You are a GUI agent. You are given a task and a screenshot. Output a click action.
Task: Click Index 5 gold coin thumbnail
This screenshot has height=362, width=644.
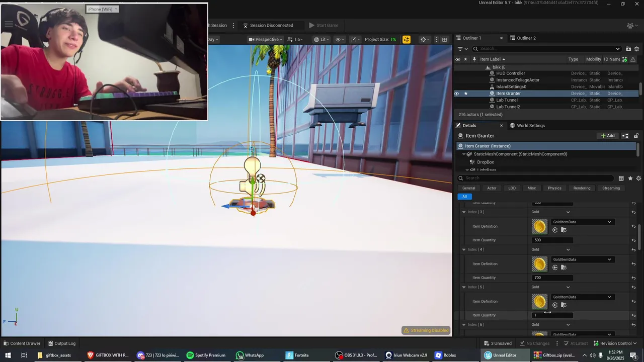click(539, 302)
